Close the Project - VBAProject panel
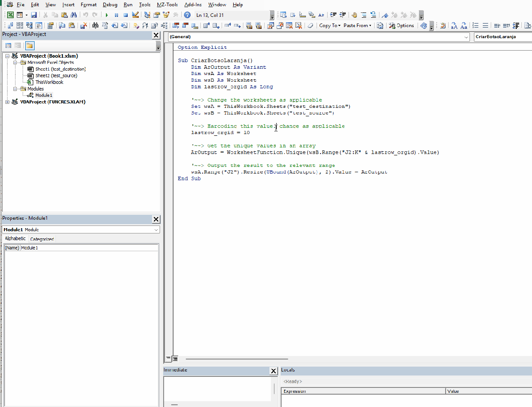The width and height of the screenshot is (532, 407). click(156, 35)
